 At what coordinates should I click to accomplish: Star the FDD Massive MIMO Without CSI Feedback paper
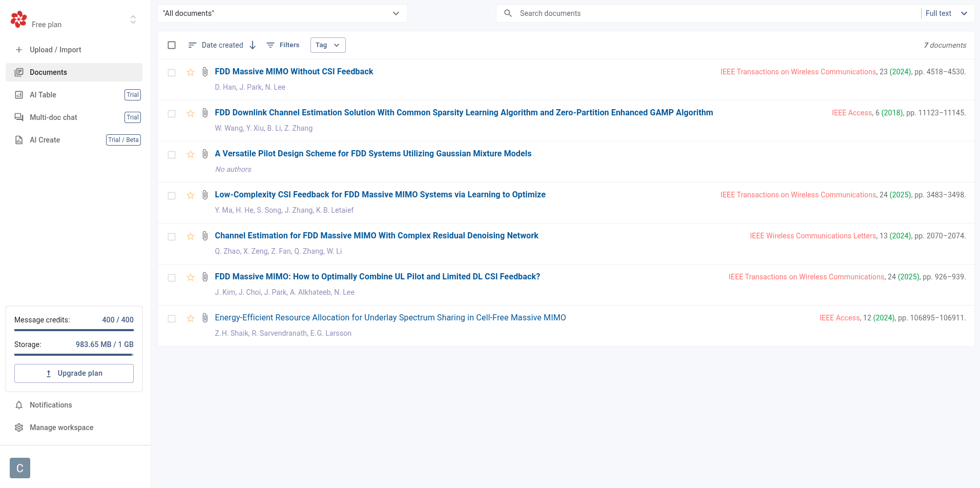pos(191,72)
